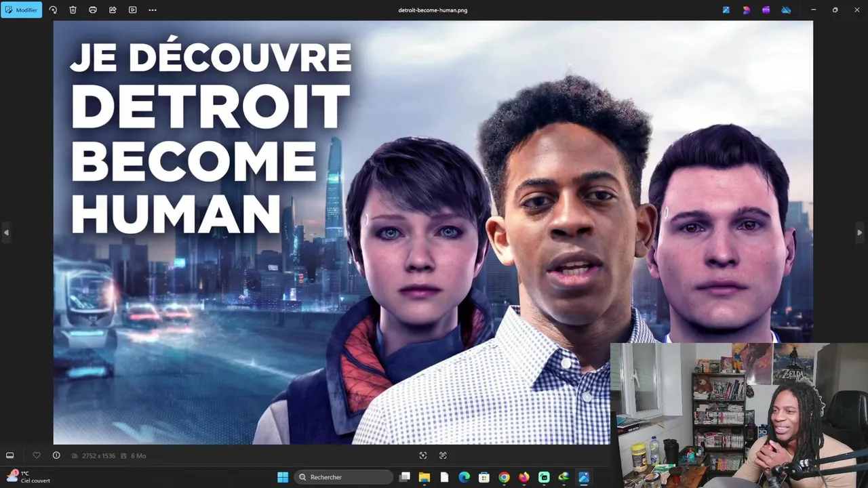Open the Clipchamp icon in title bar

[766, 10]
